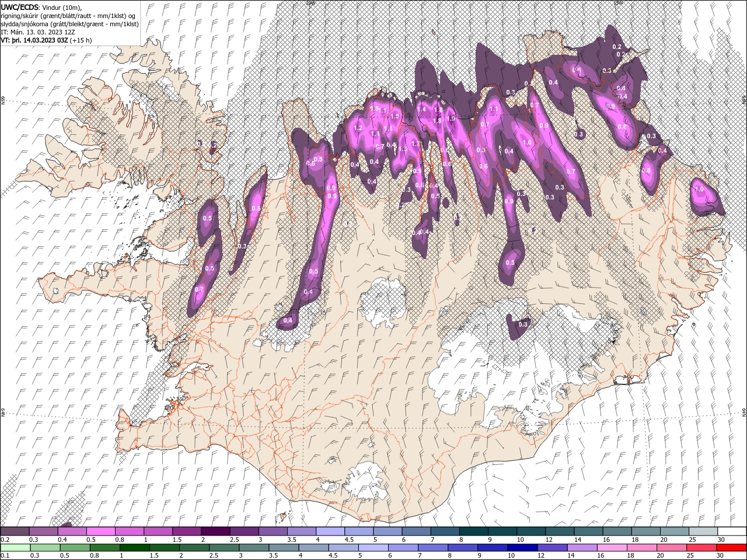747x560 pixels.
Task: Select the snow legend swatch starting at 3
Action: (x=273, y=531)
